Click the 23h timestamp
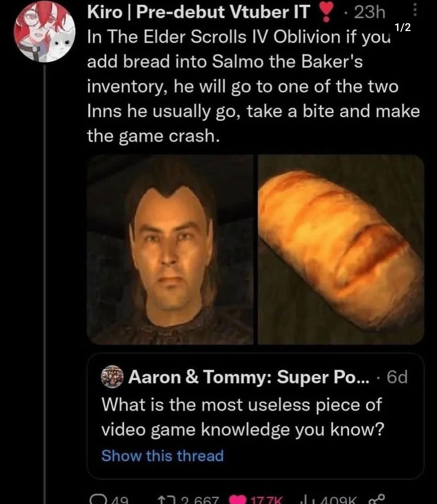Image resolution: width=437 pixels, height=504 pixels. [369, 13]
